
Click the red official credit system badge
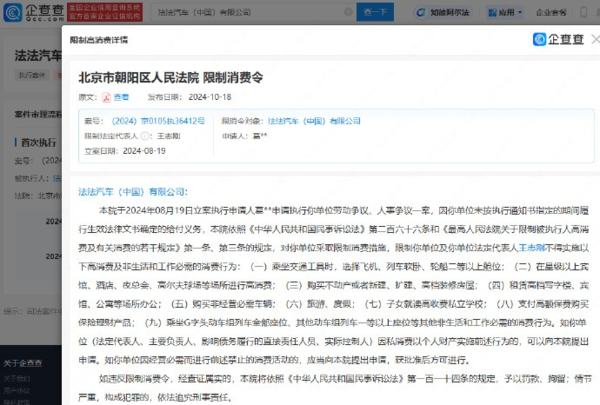tap(105, 12)
